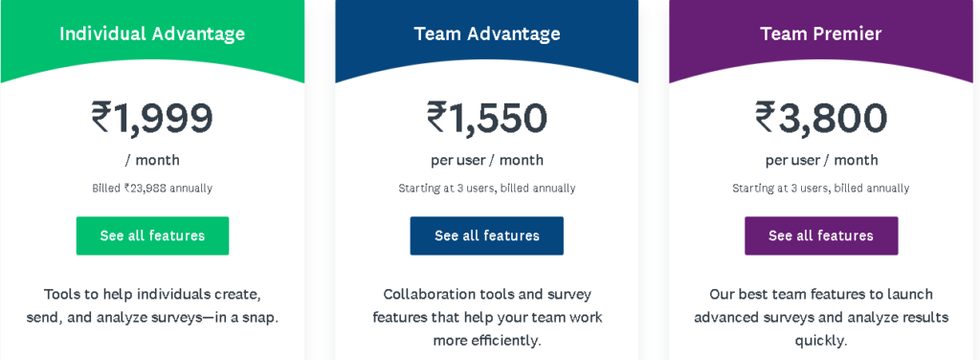Click the 1,550 price digits
980x360 pixels.
point(498,118)
